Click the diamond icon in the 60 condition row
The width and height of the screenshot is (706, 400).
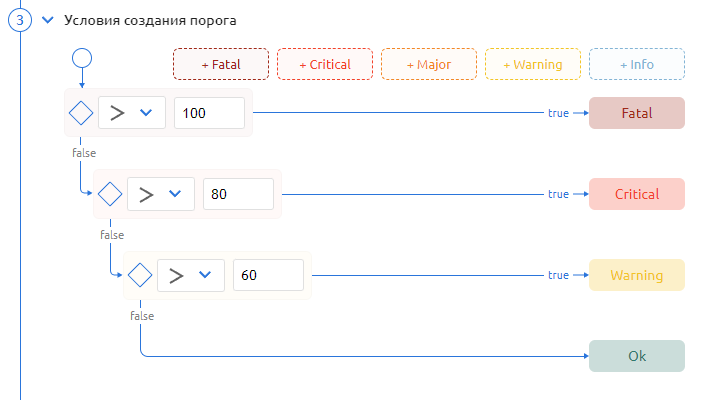pyautogui.click(x=140, y=275)
